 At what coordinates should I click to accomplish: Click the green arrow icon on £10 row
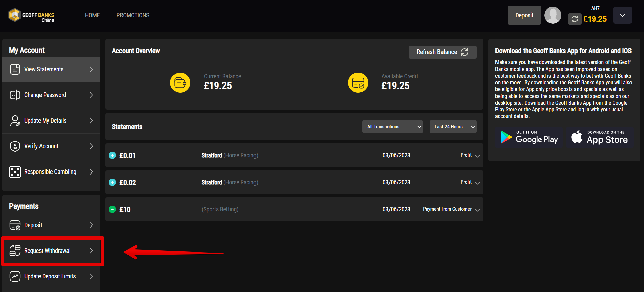[112, 209]
